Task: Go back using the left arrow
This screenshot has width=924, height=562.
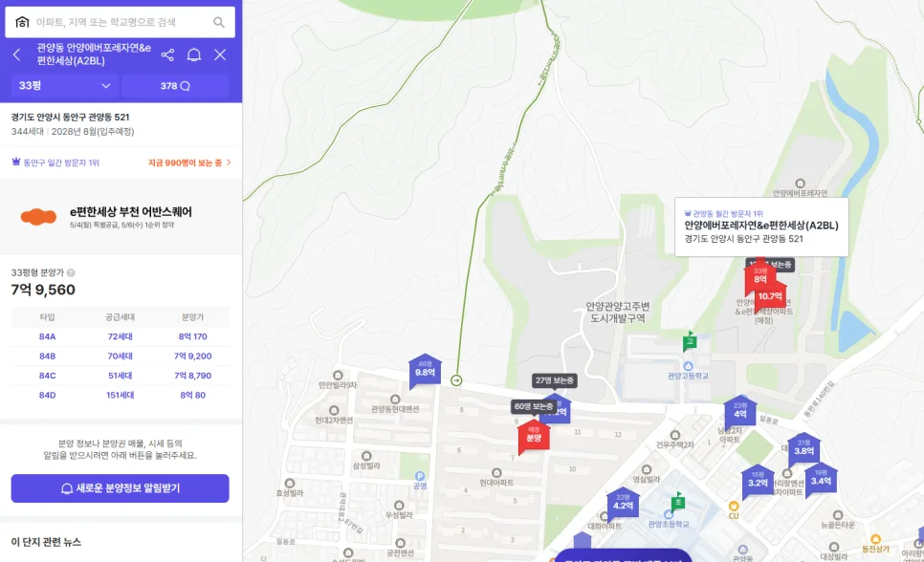Action: [x=16, y=54]
